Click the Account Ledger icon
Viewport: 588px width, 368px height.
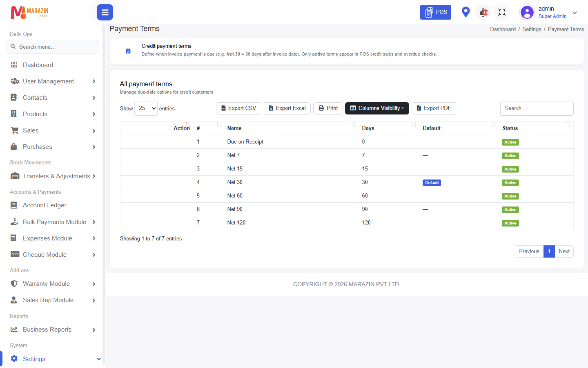pos(14,205)
